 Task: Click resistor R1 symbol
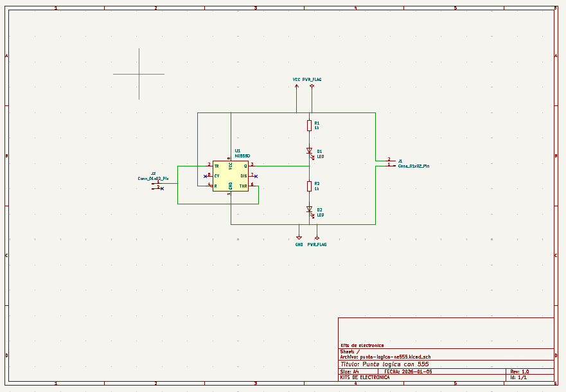tap(309, 125)
